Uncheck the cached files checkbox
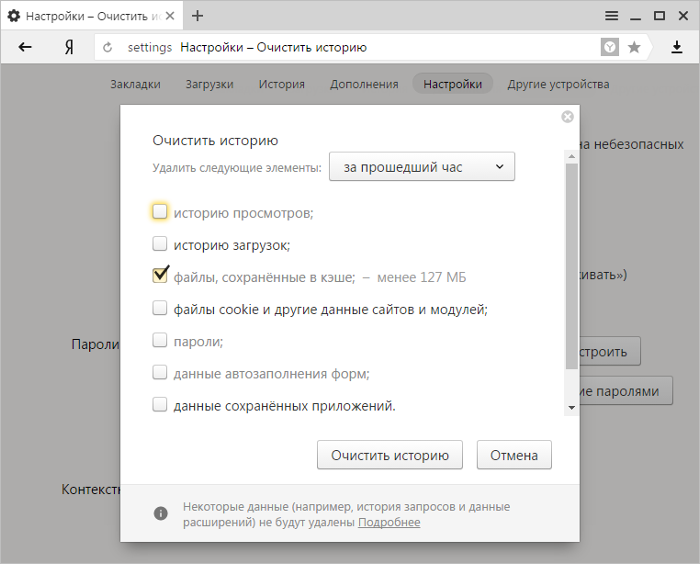Viewport: 700px width, 564px height. (x=160, y=276)
